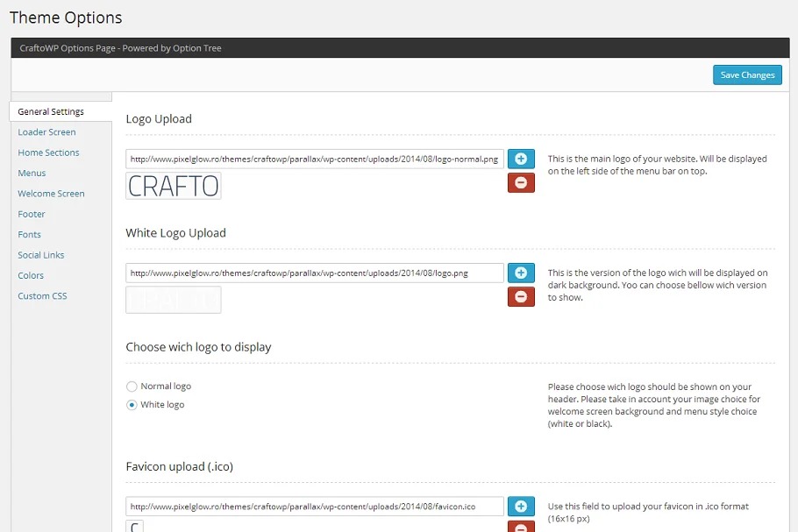Open the Colors settings tab
This screenshot has height=532, width=798.
[x=31, y=275]
